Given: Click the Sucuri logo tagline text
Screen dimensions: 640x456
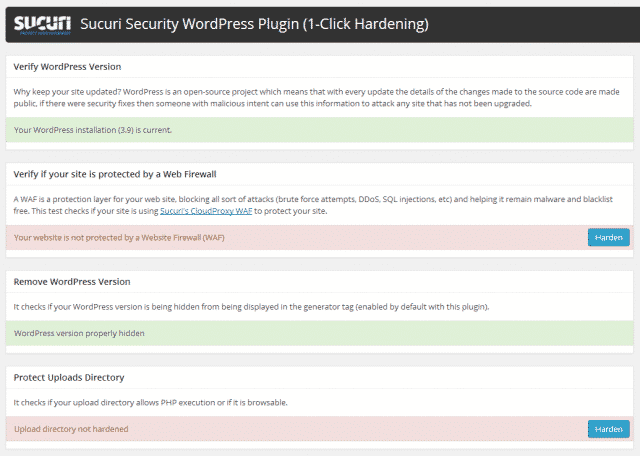Looking at the screenshot, I should point(45,33).
